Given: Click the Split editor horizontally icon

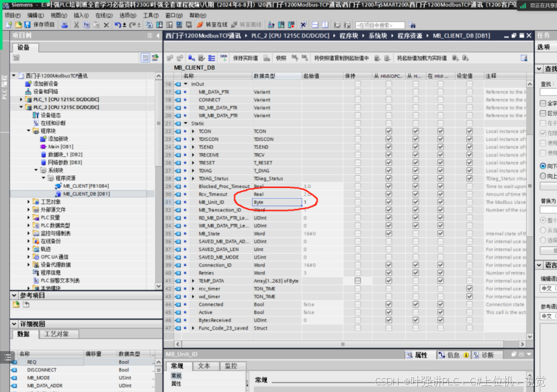Looking at the screenshot, I should 314,25.
